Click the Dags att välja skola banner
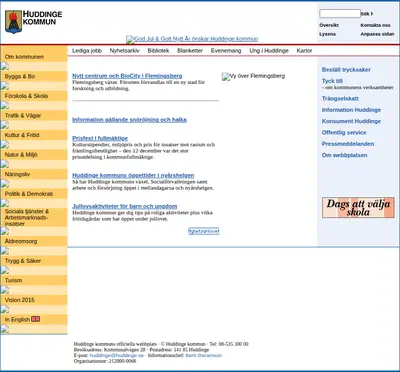Viewport: 400px width, 372px height. [358, 207]
